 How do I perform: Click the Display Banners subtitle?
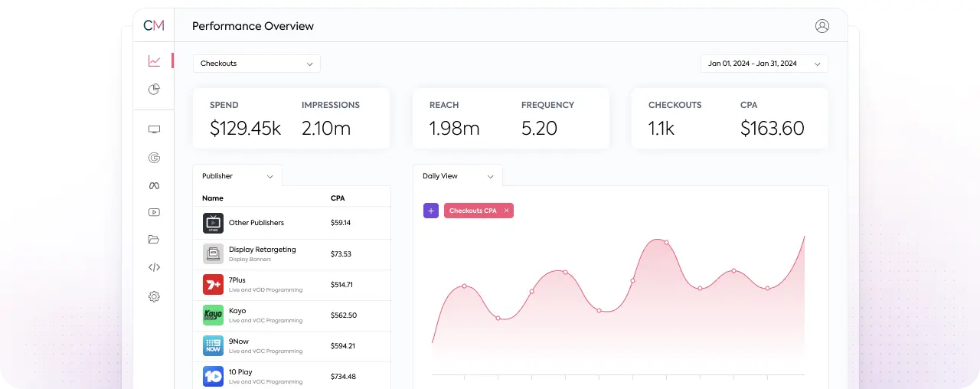[x=250, y=260]
